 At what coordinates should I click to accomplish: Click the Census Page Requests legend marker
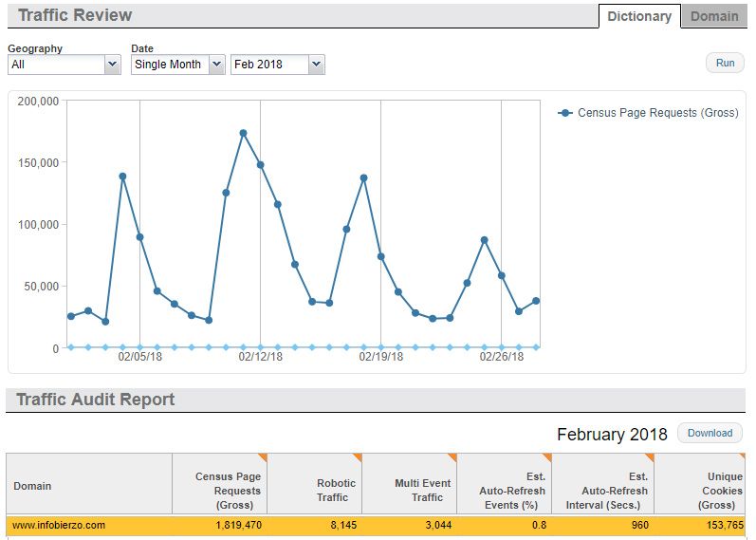[x=566, y=113]
